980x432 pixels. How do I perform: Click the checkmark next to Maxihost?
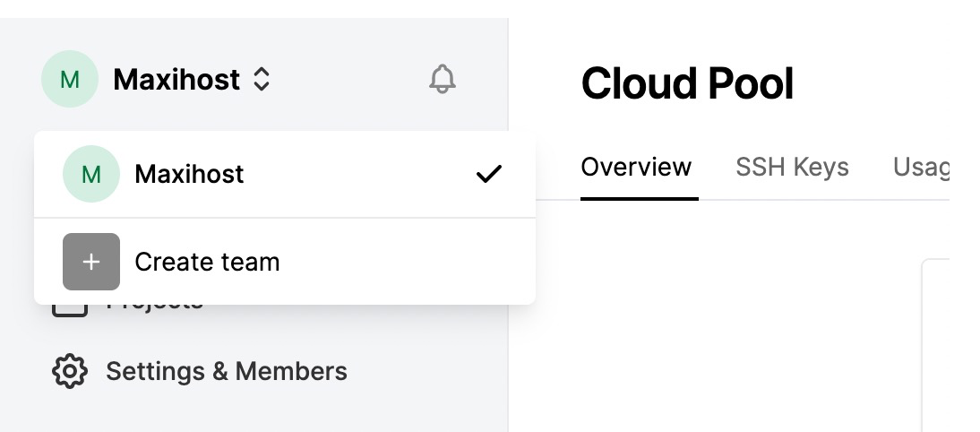pos(489,174)
